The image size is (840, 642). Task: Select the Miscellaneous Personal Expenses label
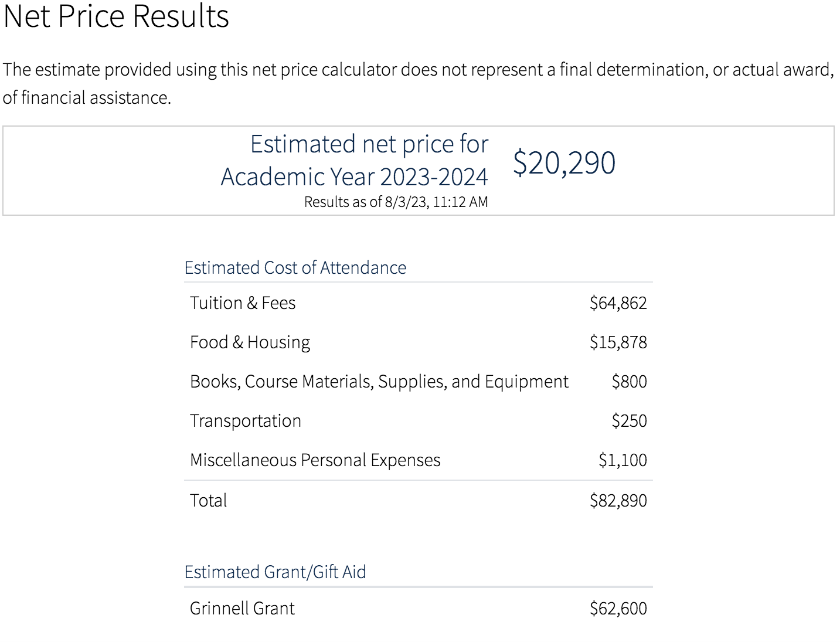click(x=315, y=460)
